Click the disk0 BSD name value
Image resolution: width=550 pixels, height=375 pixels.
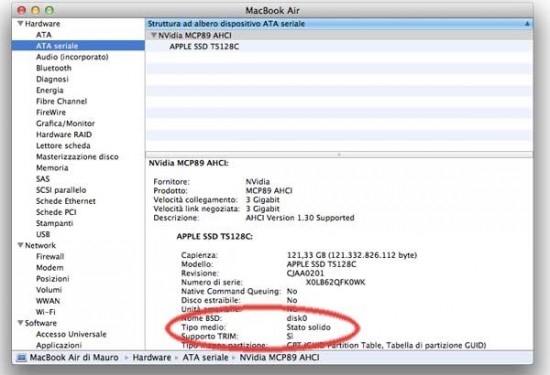click(x=297, y=318)
